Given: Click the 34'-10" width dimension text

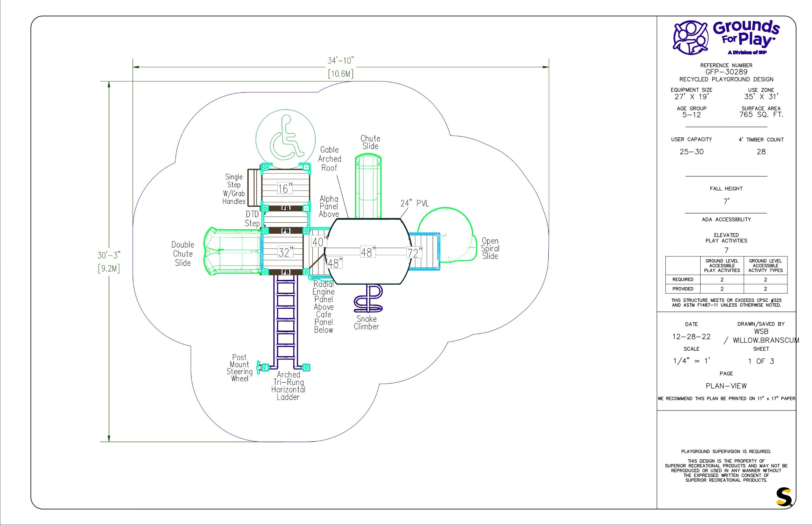Looking at the screenshot, I should pos(340,61).
